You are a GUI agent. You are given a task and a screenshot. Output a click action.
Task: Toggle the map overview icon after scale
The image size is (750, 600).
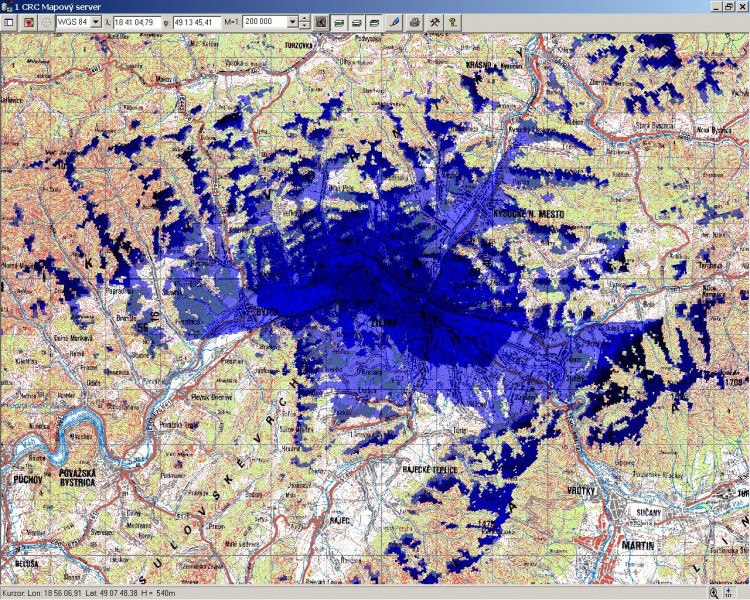pos(321,21)
